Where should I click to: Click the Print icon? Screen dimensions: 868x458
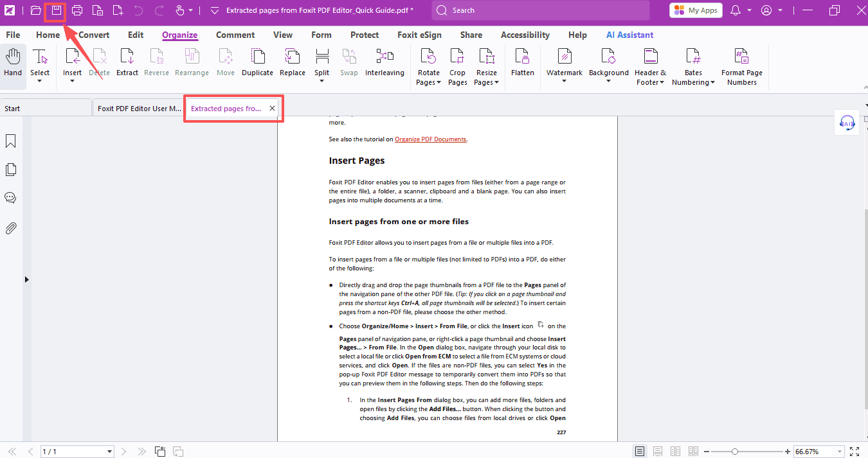(77, 10)
